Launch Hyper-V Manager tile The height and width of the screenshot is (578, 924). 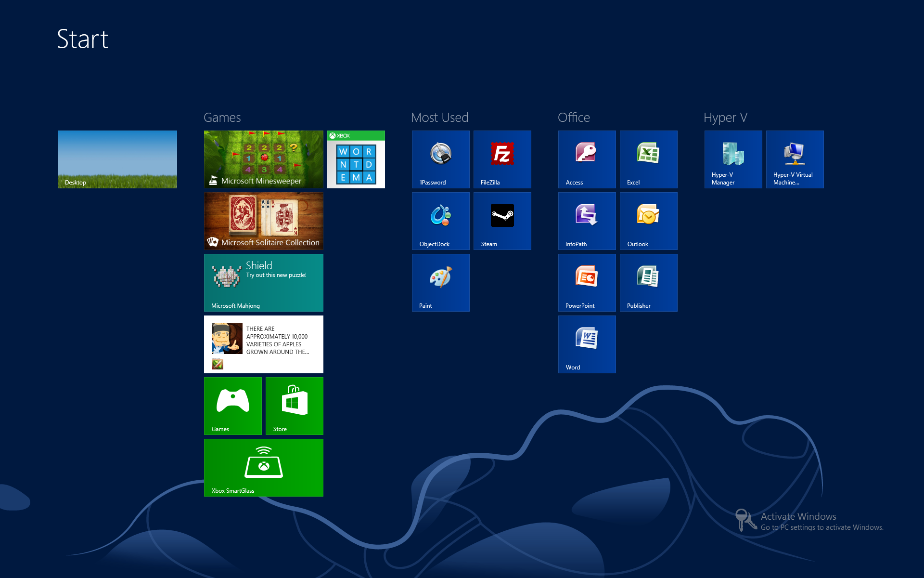(x=733, y=159)
